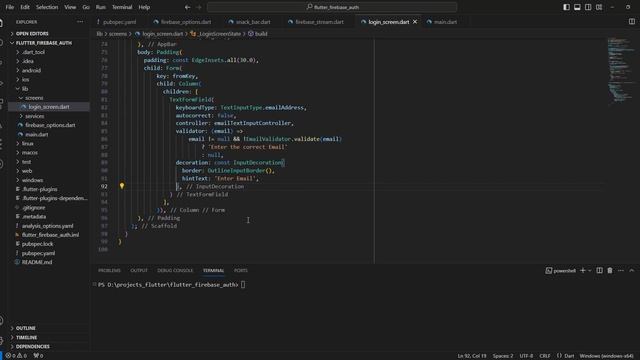Toggle bottom panel layout icon
The height and width of the screenshot is (360, 640).
point(577,7)
